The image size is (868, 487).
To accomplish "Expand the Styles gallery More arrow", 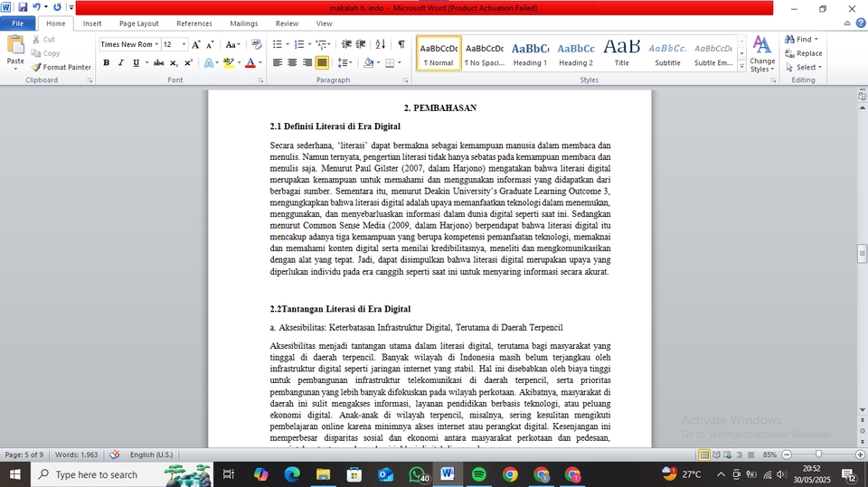I will pyautogui.click(x=741, y=66).
